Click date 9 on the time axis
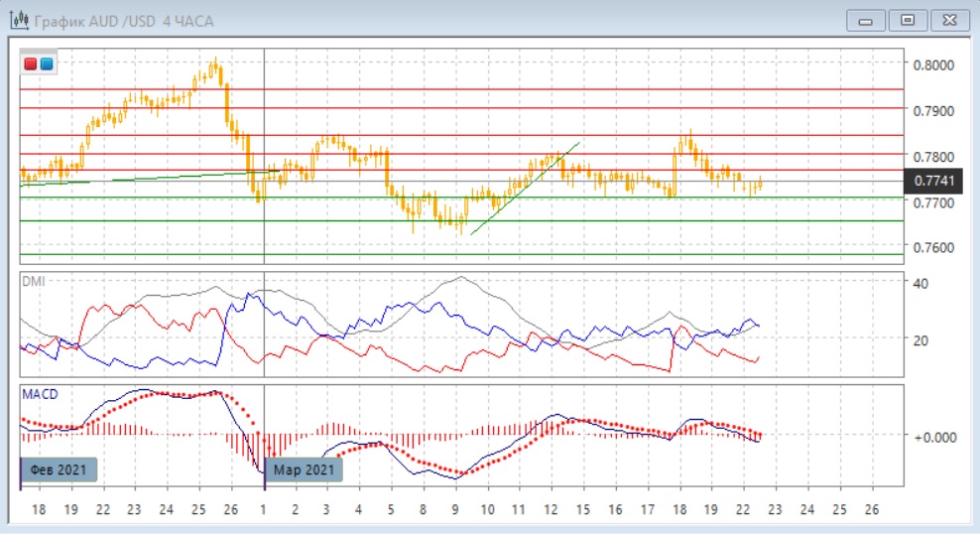Viewport: 980px width, 534px height. pyautogui.click(x=455, y=509)
